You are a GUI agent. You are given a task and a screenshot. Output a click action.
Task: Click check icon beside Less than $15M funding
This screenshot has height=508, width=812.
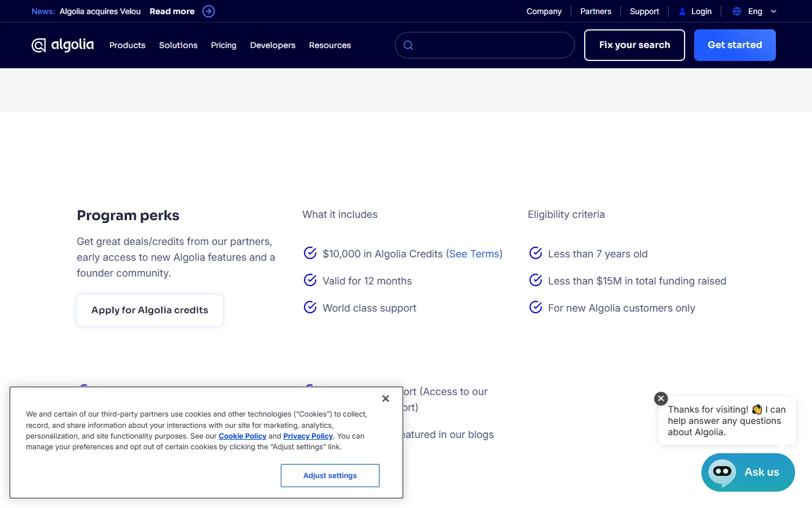[536, 280]
